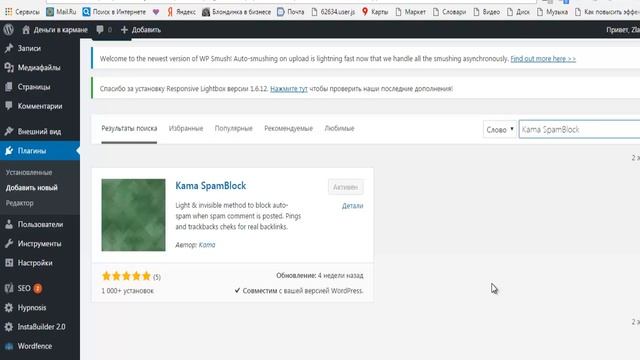Open Музыка bookmark

tap(552, 12)
